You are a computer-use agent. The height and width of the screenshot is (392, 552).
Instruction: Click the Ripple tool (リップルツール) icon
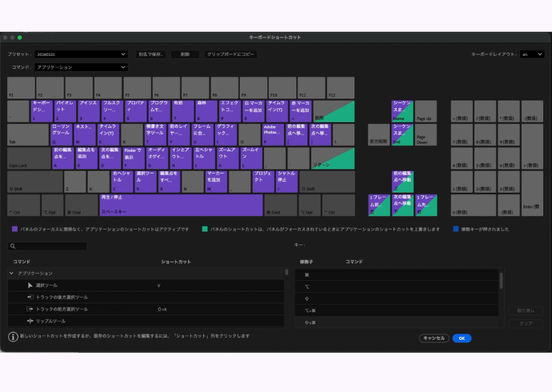click(x=30, y=321)
